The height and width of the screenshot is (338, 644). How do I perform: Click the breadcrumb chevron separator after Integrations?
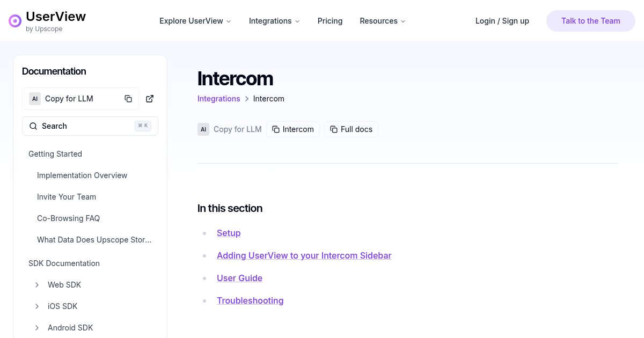click(x=247, y=99)
